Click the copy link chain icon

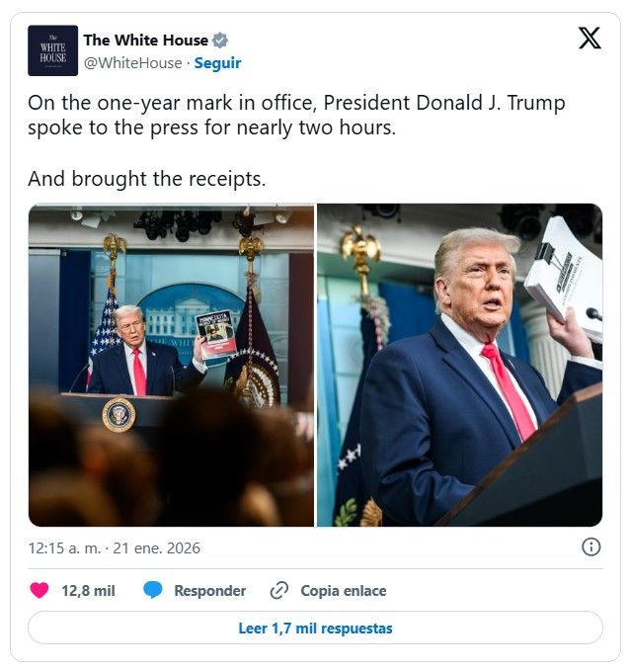[279, 591]
